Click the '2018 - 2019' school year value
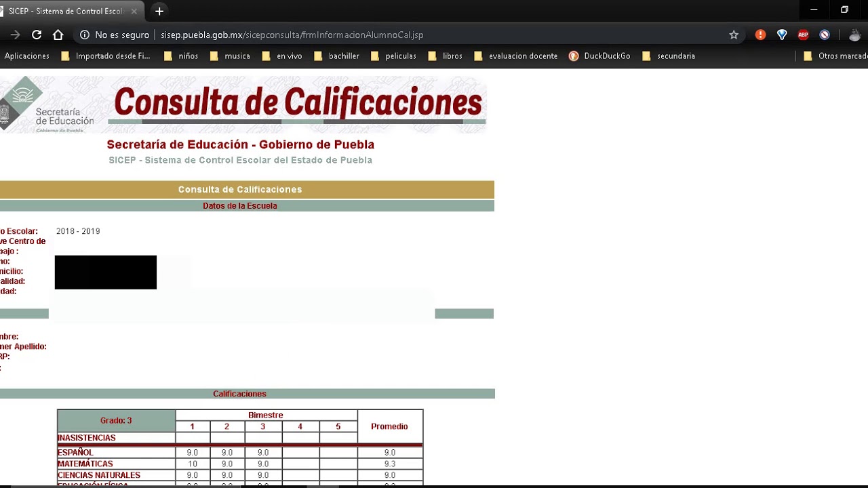868x488 pixels. [x=78, y=231]
